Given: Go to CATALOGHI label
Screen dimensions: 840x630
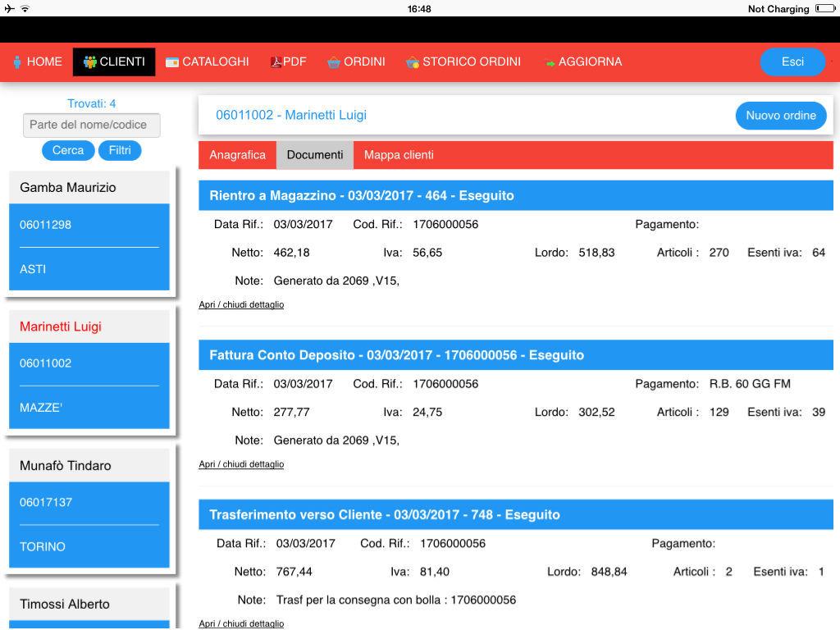Looking at the screenshot, I should [x=216, y=62].
